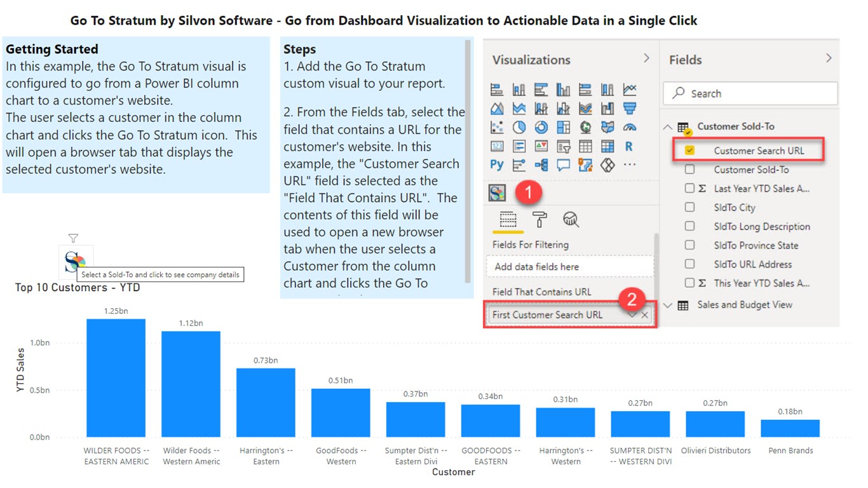This screenshot has width=868, height=488.
Task: Switch to the Fields well tab
Action: pos(508,220)
